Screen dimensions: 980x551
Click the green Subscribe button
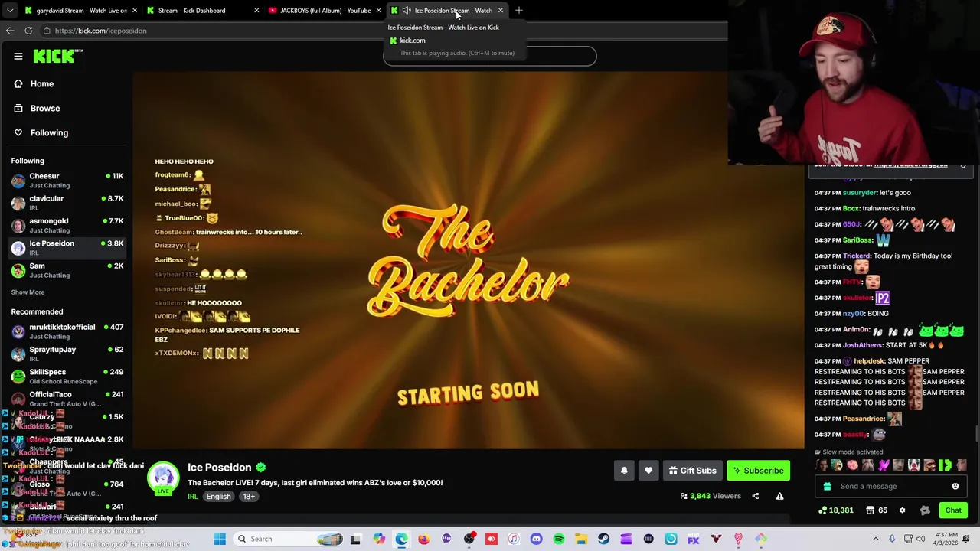pos(758,471)
